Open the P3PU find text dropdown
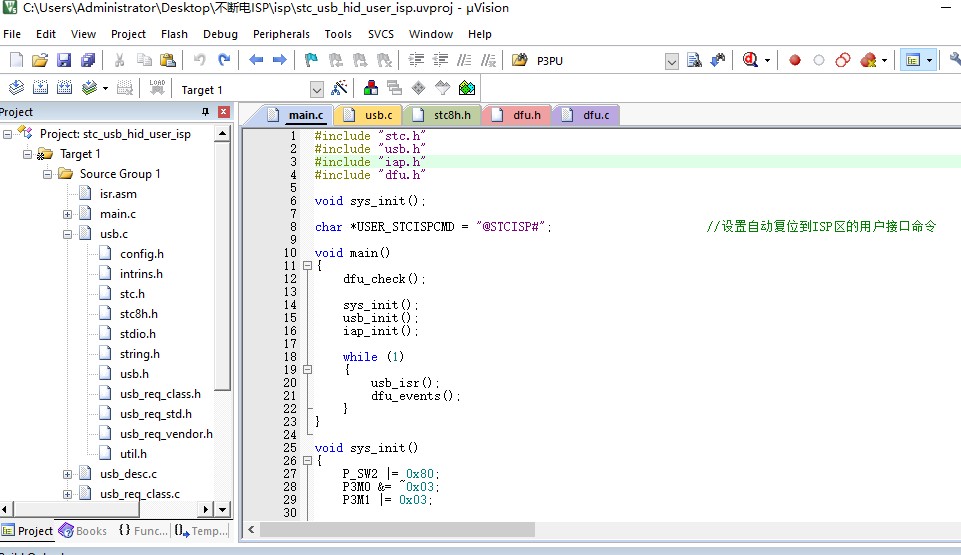 click(x=672, y=61)
